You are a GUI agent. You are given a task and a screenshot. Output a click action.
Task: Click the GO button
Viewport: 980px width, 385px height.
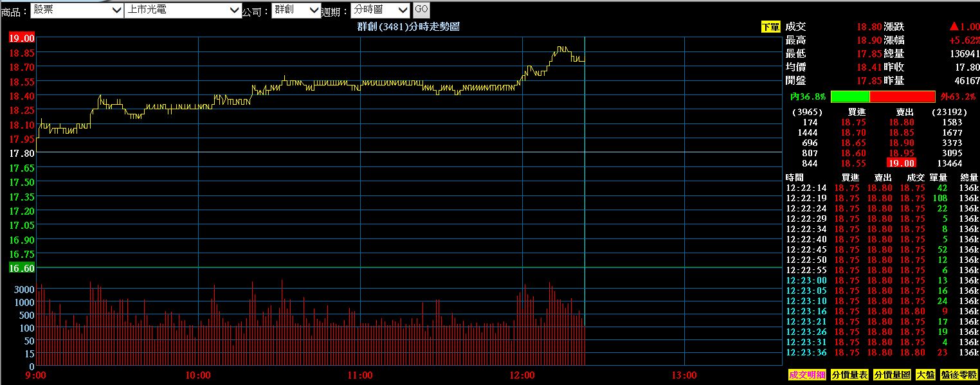coord(421,9)
